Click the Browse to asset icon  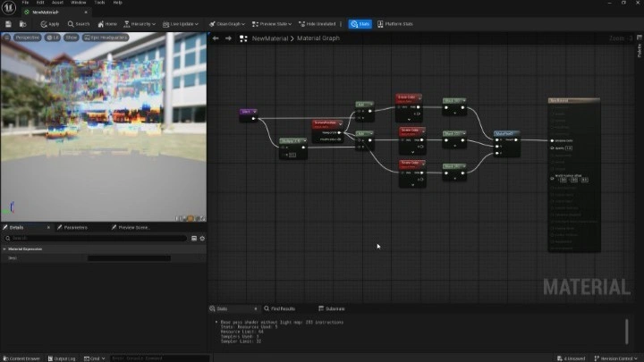tap(21, 24)
